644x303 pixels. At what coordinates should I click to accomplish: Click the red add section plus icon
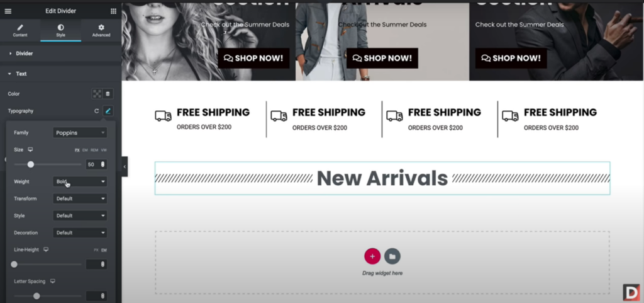click(372, 256)
